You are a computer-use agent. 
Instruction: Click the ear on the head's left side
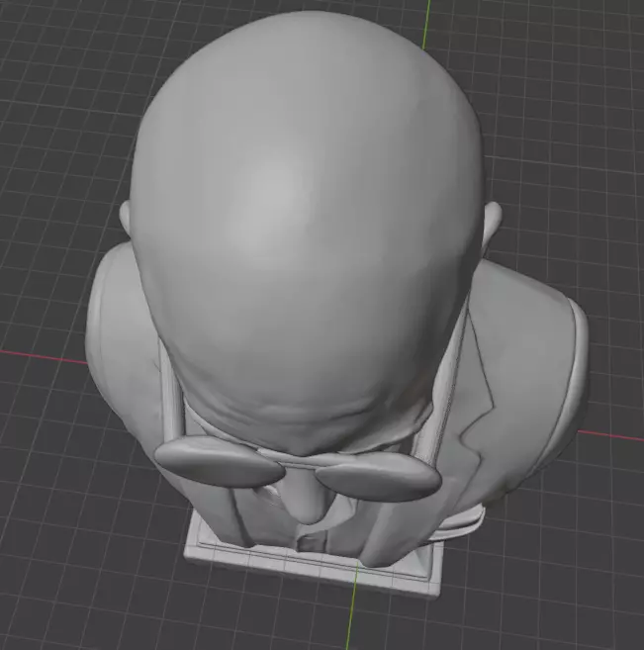126,219
